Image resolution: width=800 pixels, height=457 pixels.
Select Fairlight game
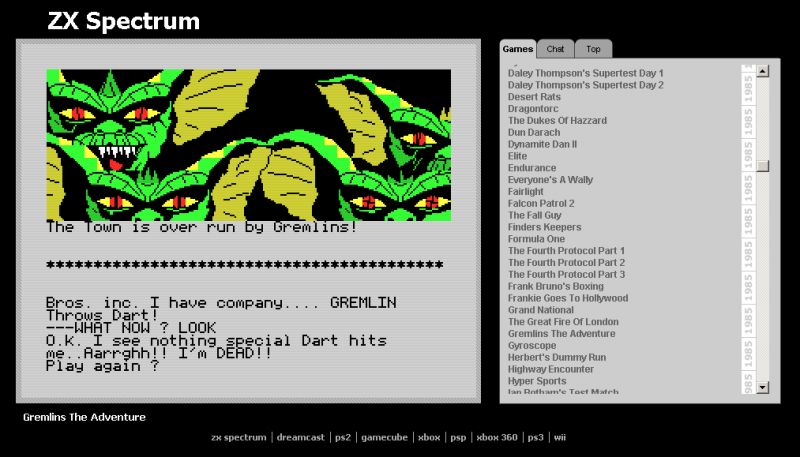(x=526, y=191)
